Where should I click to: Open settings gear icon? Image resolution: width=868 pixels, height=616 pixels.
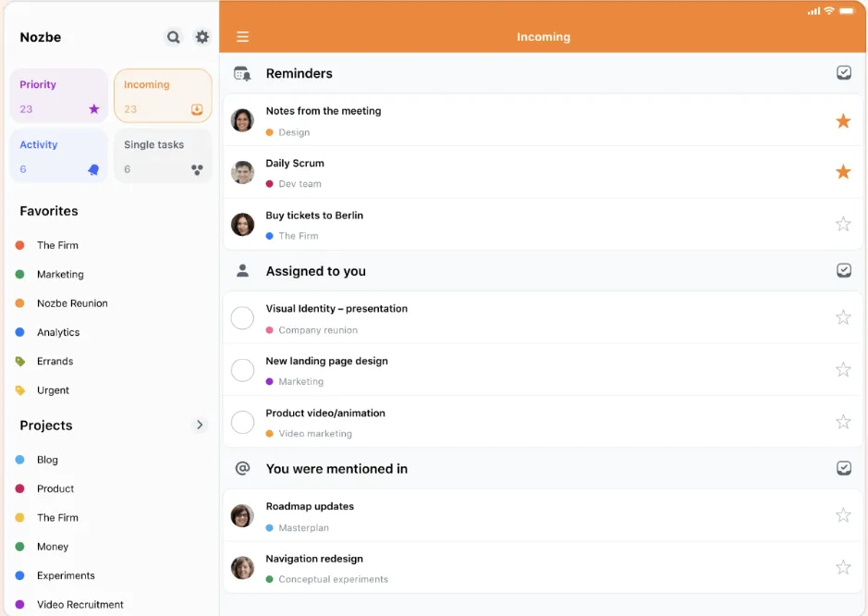point(202,37)
